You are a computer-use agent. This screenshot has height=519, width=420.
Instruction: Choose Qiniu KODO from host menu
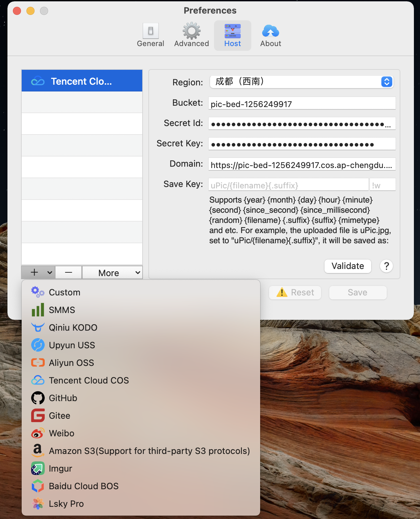141,328
